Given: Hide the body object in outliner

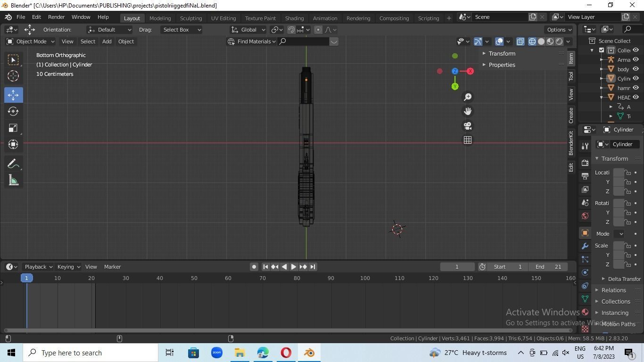Looking at the screenshot, I should coord(636,69).
